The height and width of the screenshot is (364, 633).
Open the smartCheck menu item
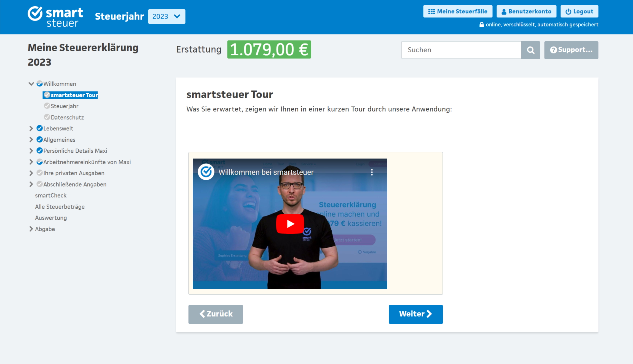tap(51, 195)
